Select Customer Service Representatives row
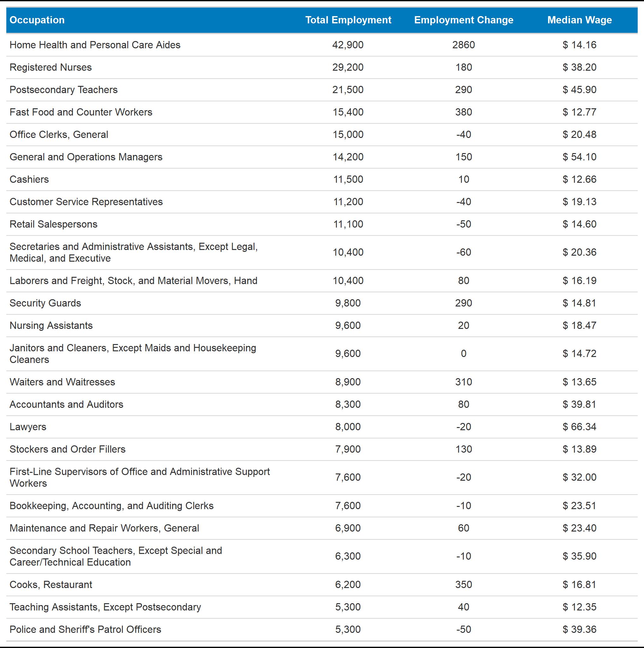 (86, 202)
